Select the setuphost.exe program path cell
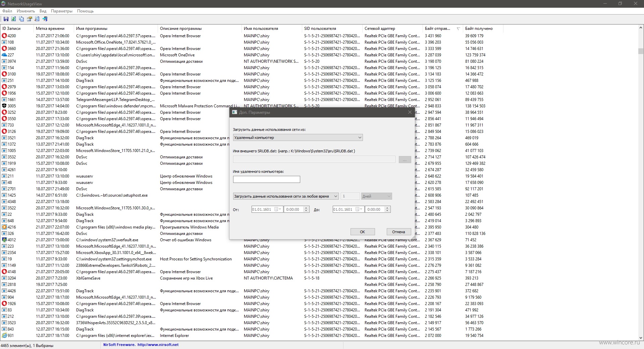The image size is (644, 349). (x=112, y=195)
